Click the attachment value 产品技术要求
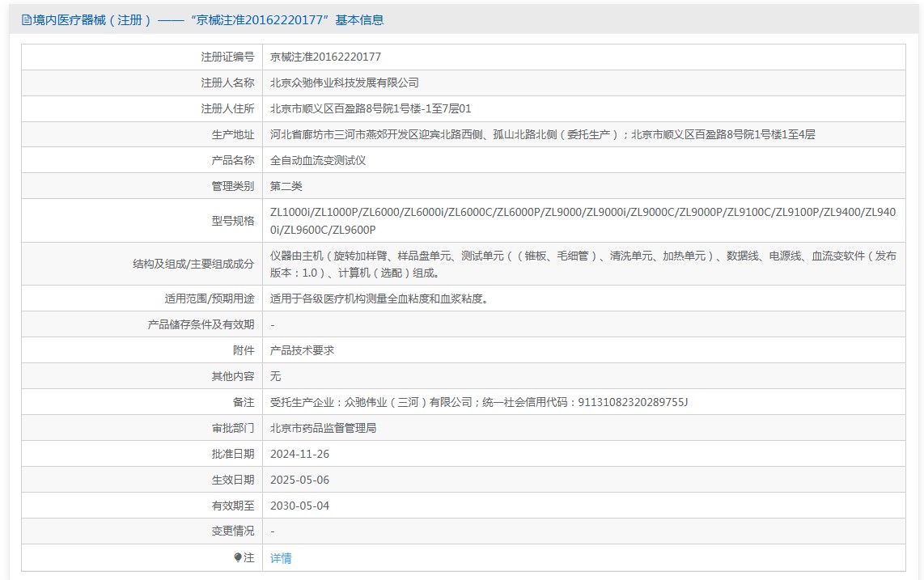 pos(302,351)
